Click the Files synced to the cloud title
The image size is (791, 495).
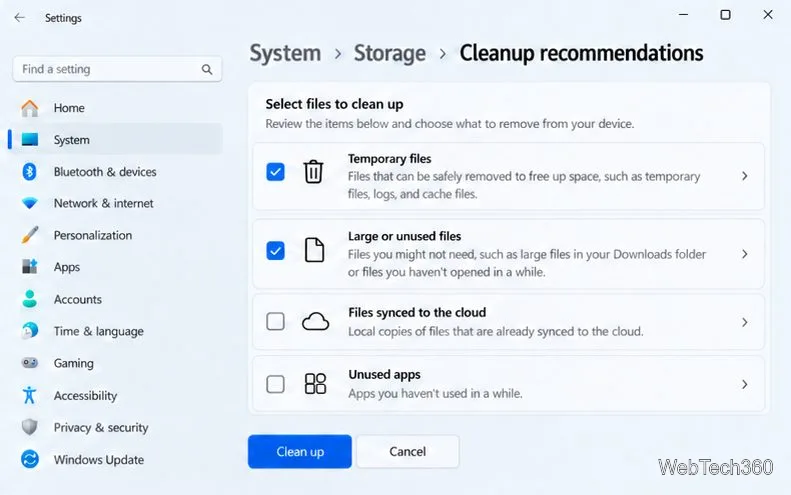(x=417, y=312)
